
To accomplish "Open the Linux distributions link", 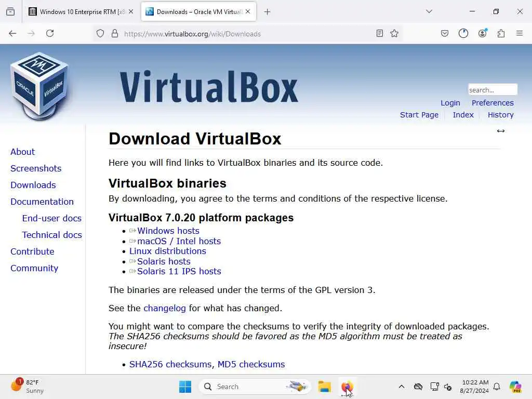I will pyautogui.click(x=168, y=251).
